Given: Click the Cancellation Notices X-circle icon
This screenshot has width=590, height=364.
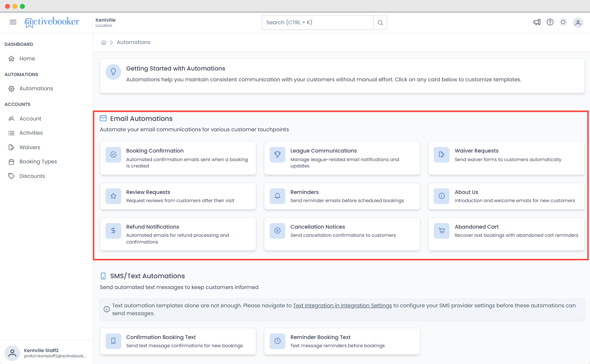Looking at the screenshot, I should click(277, 230).
